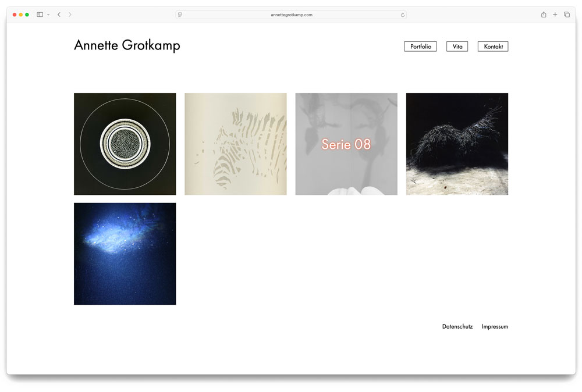Screen dimensions: 582x392
Task: Open the Vita menu item
Action: [457, 47]
